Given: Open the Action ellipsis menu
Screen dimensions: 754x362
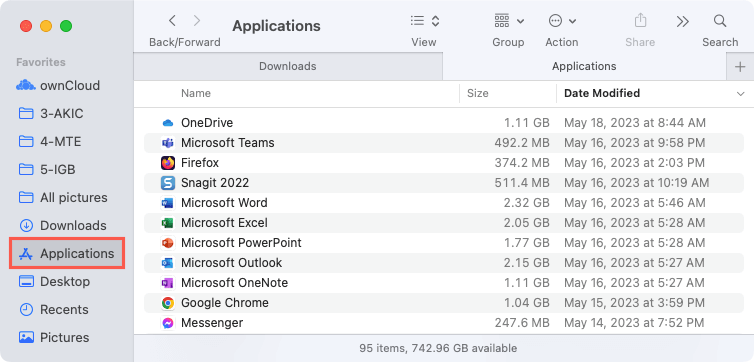Looking at the screenshot, I should pyautogui.click(x=555, y=21).
